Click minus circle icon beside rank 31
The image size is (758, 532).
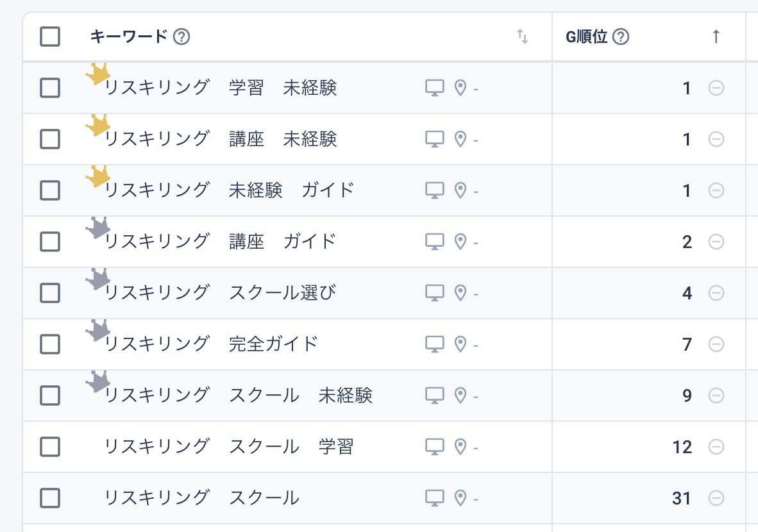(x=716, y=498)
